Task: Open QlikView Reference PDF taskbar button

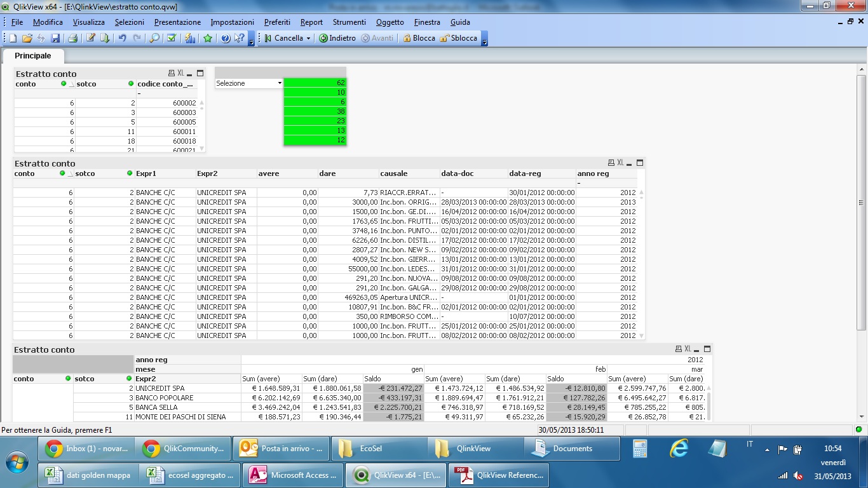Action: pyautogui.click(x=499, y=475)
